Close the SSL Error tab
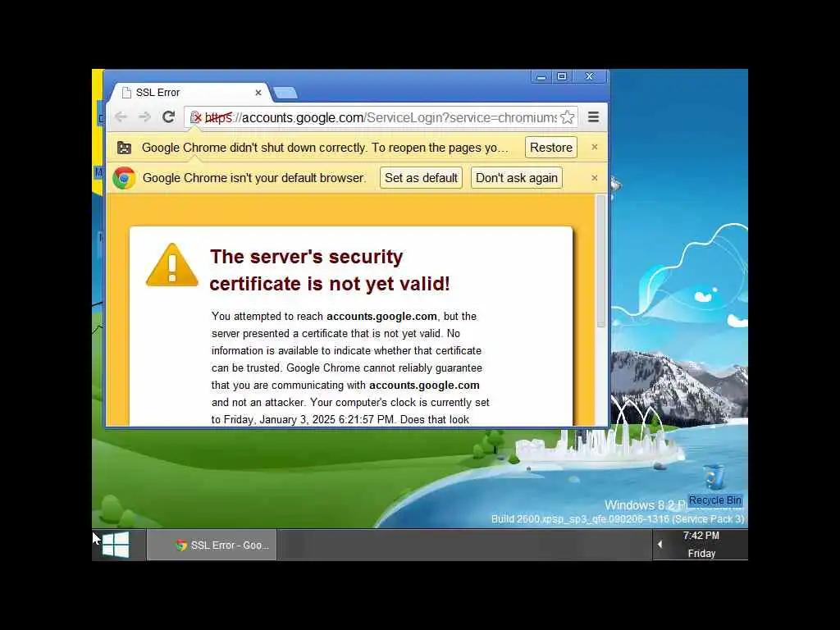840x630 pixels. click(x=258, y=93)
